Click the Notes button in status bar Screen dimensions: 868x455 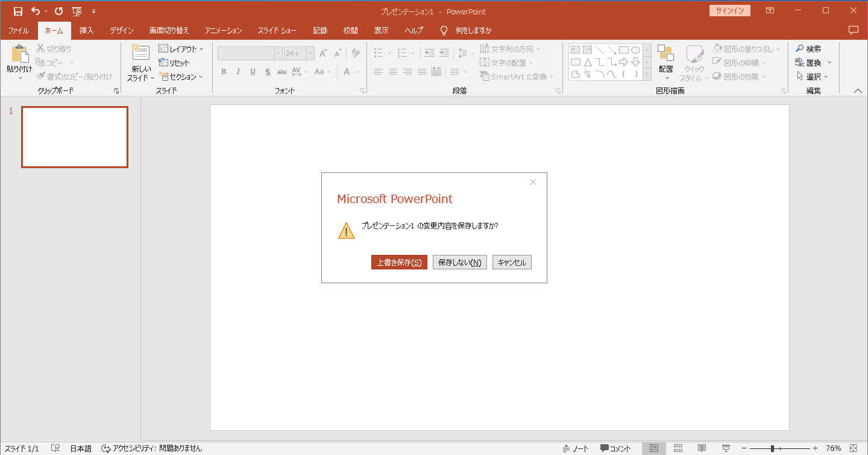[x=576, y=448]
